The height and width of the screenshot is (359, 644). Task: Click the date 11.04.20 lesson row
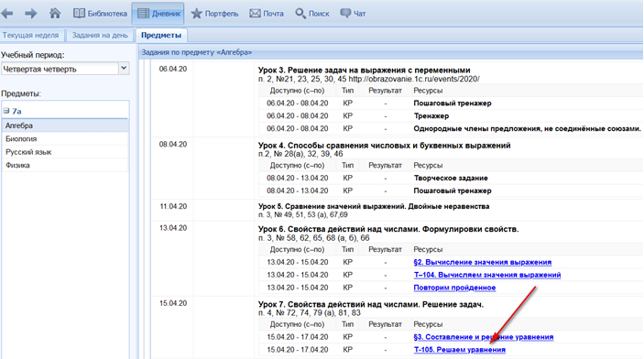pos(173,206)
